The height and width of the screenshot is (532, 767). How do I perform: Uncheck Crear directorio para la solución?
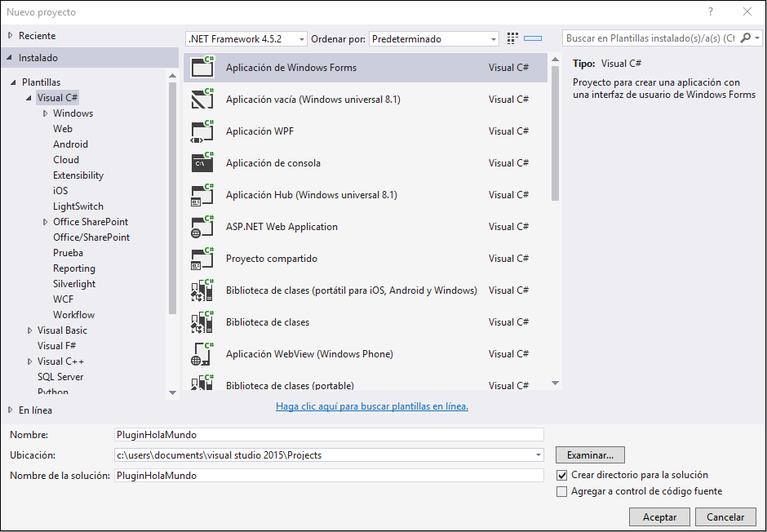click(561, 475)
